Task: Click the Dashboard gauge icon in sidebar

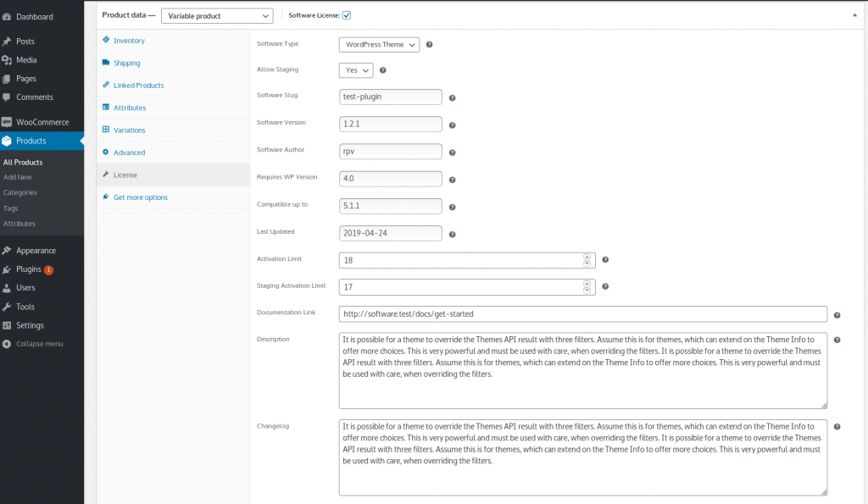Action: pyautogui.click(x=7, y=17)
